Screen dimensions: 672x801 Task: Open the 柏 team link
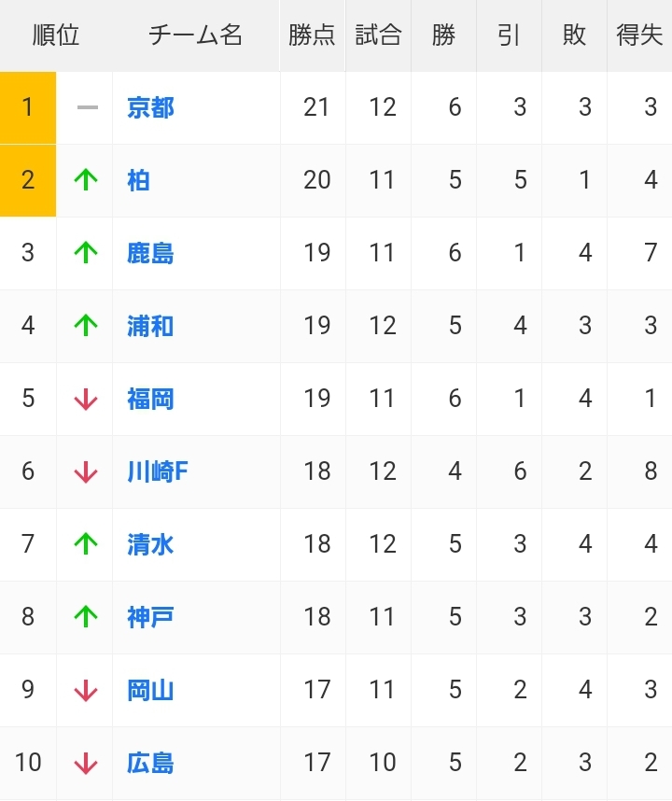click(x=138, y=180)
